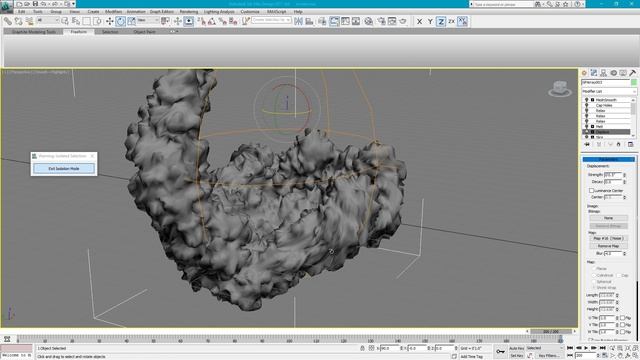Screen dimensions: 640x360
Task: Expand the Displace modifier stack entry
Action: [x=592, y=132]
